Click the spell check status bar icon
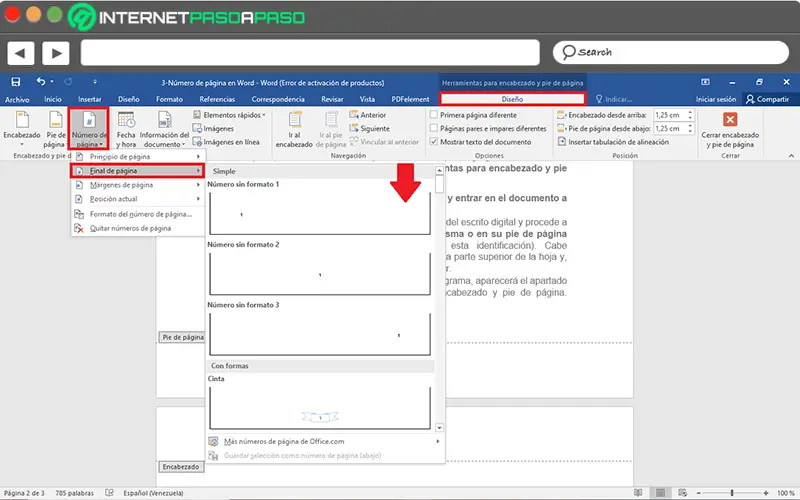This screenshot has height=500, width=800. 109,493
